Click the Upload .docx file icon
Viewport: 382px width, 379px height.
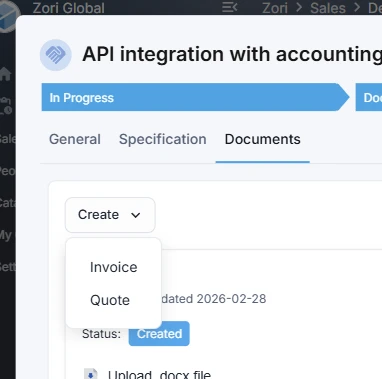pos(90,374)
